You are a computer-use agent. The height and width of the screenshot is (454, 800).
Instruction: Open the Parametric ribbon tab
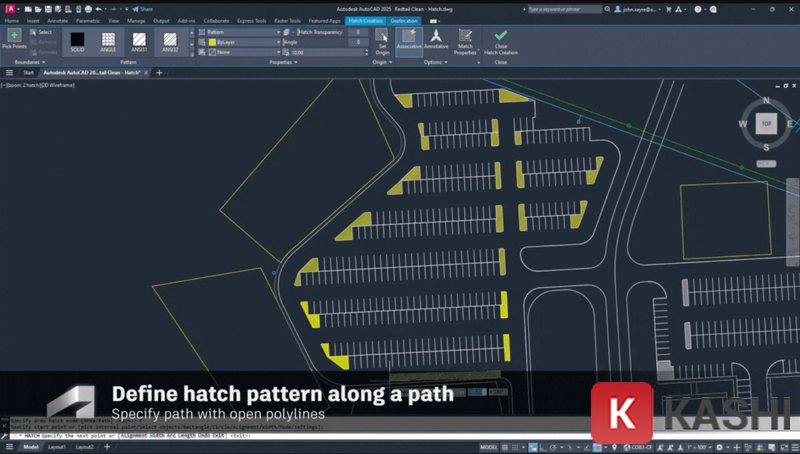click(88, 21)
